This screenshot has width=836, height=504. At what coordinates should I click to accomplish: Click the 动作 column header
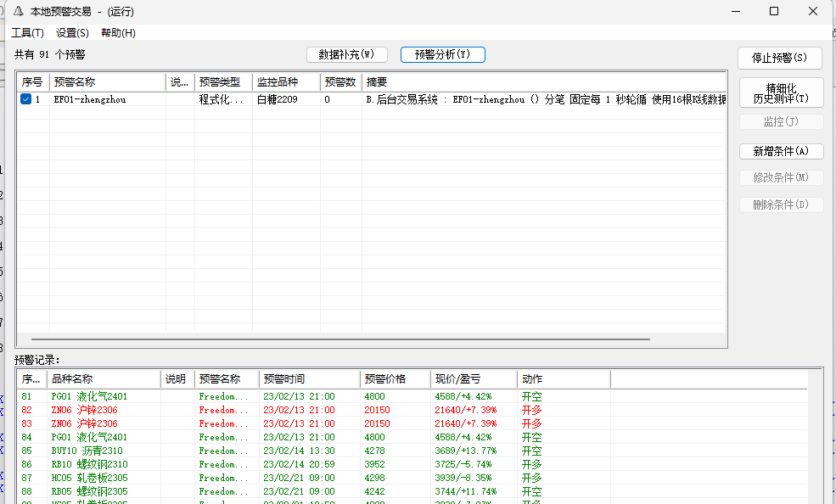pos(564,378)
